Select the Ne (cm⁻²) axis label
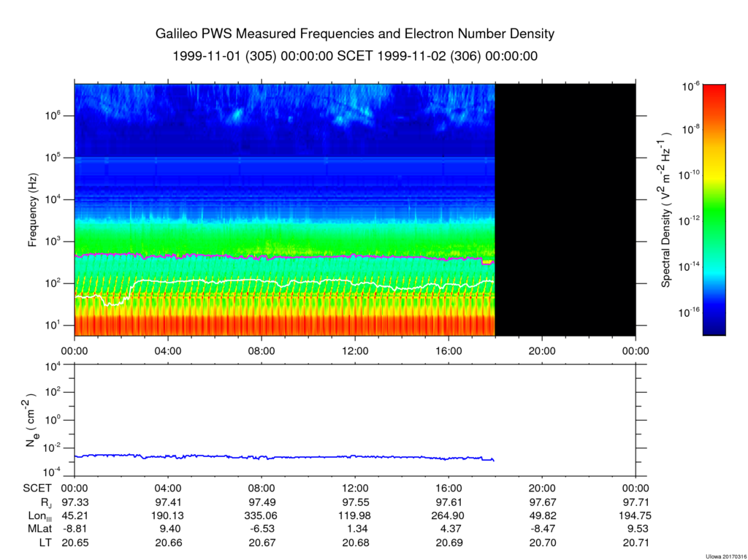The width and height of the screenshot is (748, 560). tap(31, 421)
